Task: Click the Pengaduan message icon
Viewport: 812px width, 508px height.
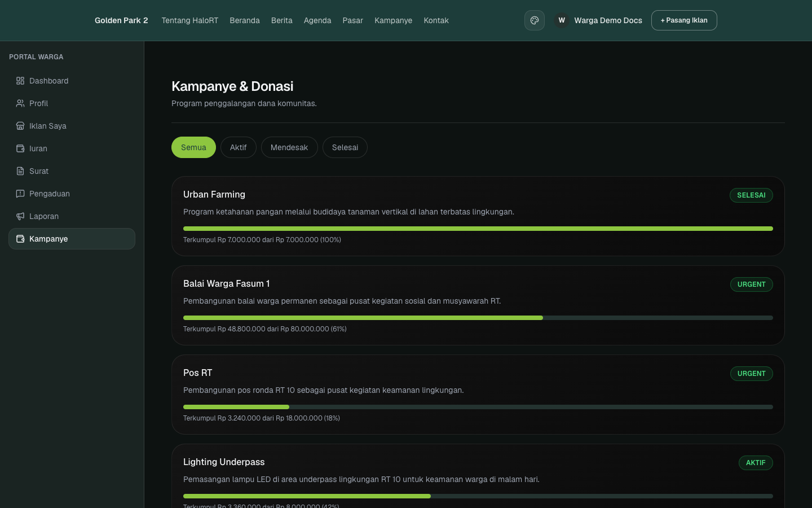Action: 20,194
